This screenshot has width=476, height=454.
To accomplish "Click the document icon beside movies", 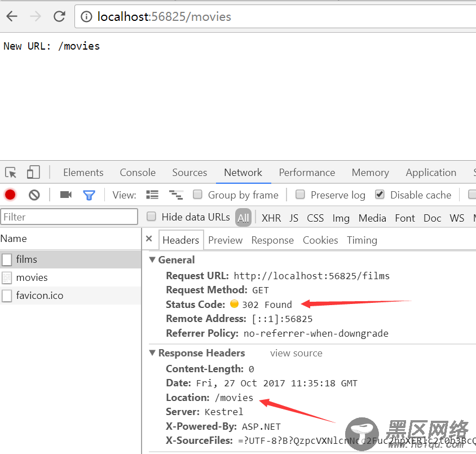I will click(7, 277).
